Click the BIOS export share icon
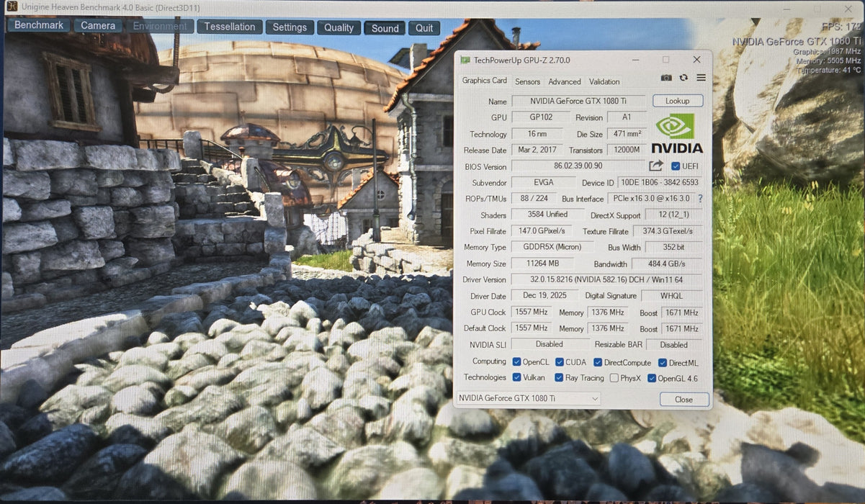 (655, 166)
